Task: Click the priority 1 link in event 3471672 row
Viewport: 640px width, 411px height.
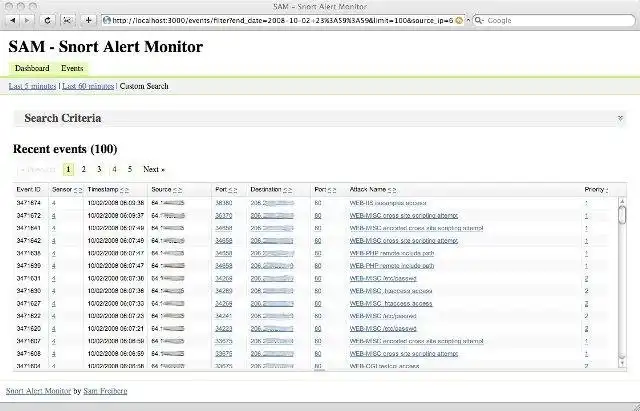Action: click(587, 216)
